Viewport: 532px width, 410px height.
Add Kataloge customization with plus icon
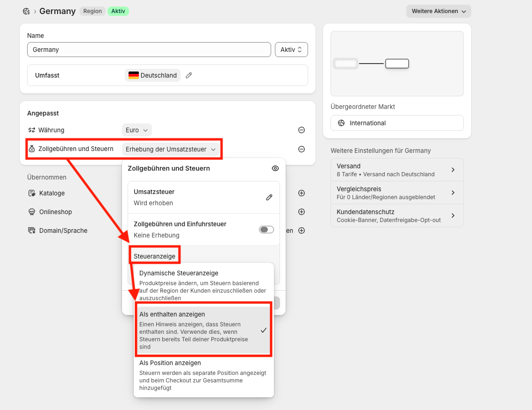[302, 193]
